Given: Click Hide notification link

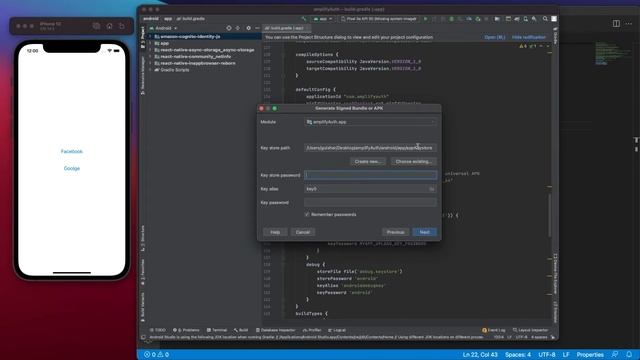Looking at the screenshot, I should click(x=529, y=37).
